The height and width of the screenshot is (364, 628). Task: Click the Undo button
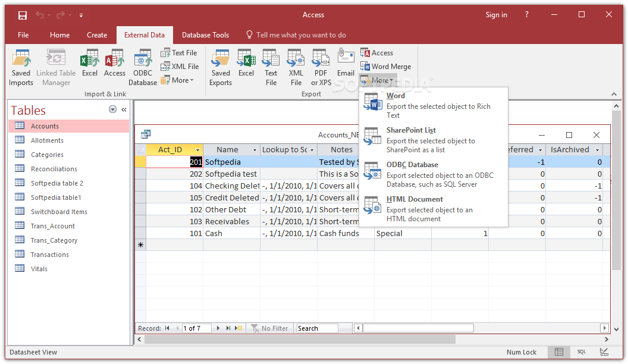coord(40,15)
